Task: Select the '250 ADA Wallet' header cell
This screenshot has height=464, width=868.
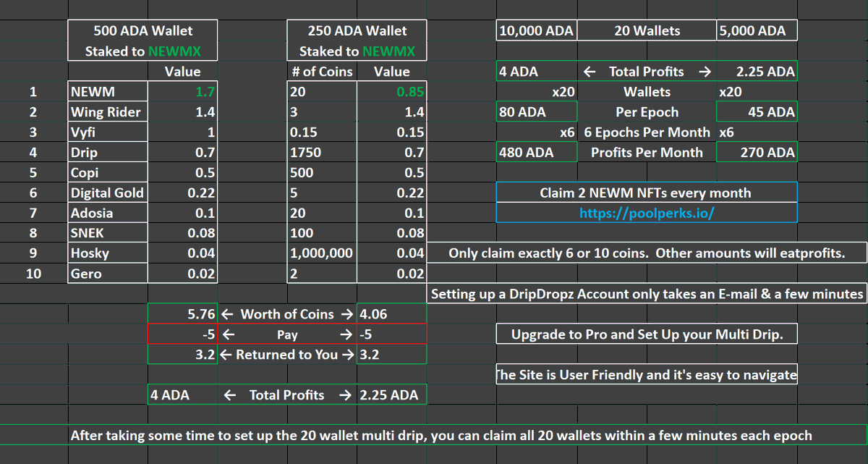Action: [x=357, y=31]
